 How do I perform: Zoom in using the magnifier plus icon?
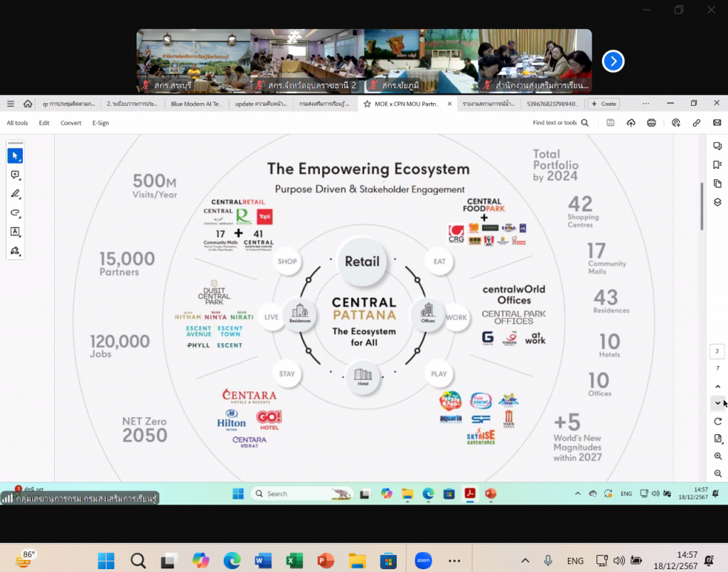point(717,456)
